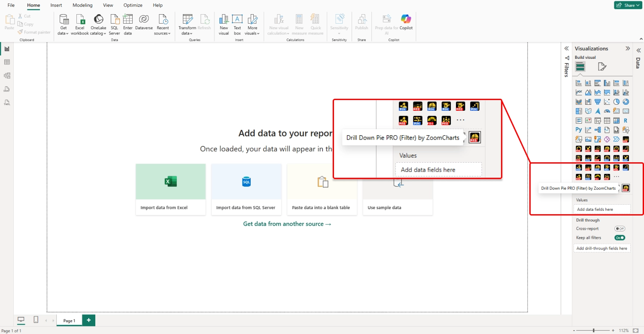Expand the Get data dropdown

click(x=64, y=24)
